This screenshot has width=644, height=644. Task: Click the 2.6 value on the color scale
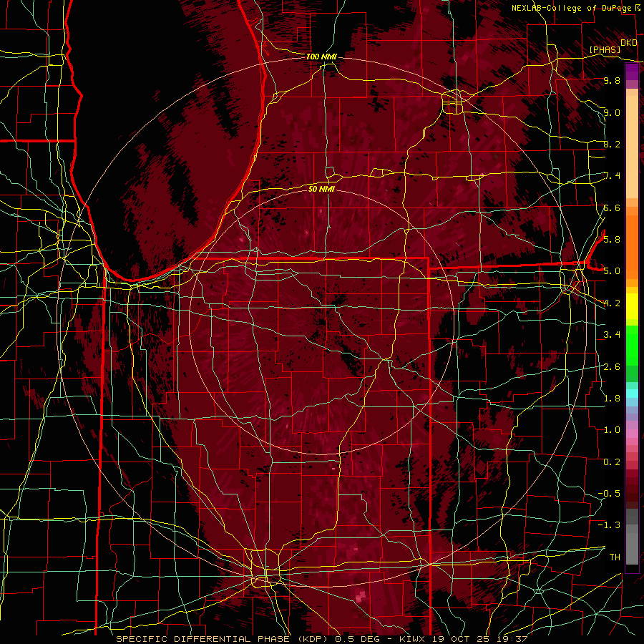click(612, 367)
